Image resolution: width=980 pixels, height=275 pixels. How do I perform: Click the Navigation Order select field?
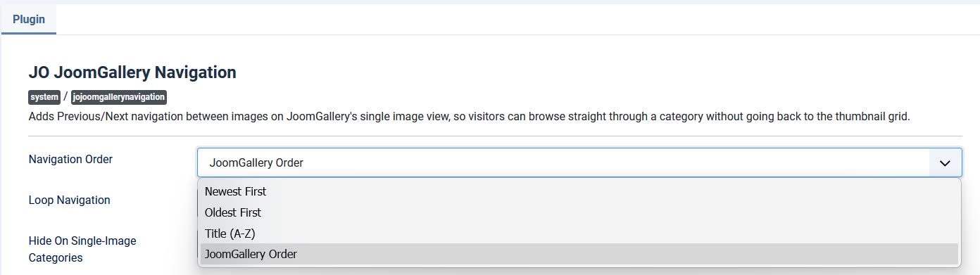[579, 162]
